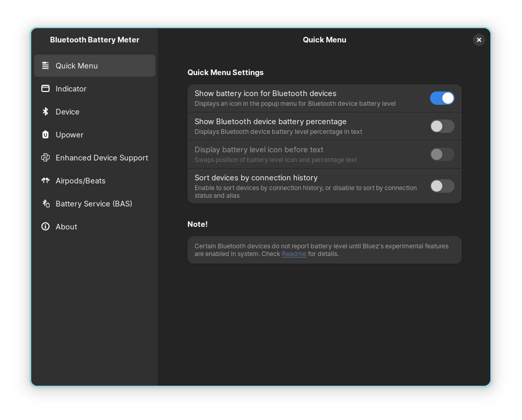Click the info icon beside About
522x420 pixels.
click(x=45, y=226)
